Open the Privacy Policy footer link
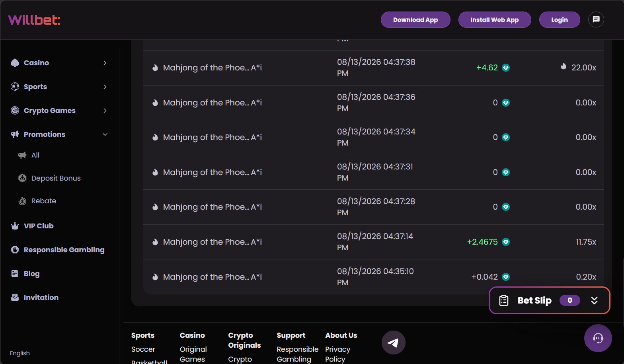The image size is (624, 364). (337, 354)
